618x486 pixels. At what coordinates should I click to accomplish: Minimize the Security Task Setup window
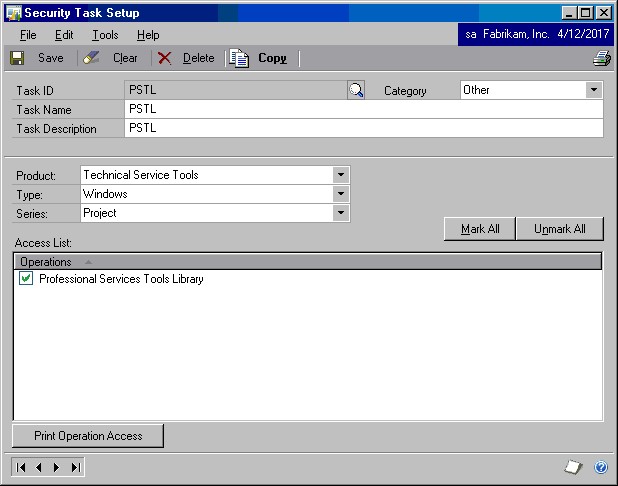click(569, 13)
